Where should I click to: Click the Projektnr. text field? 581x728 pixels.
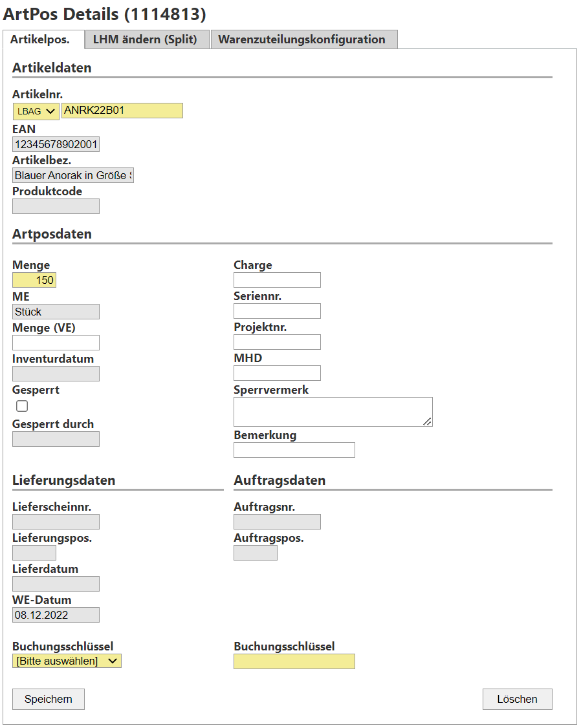pos(277,342)
